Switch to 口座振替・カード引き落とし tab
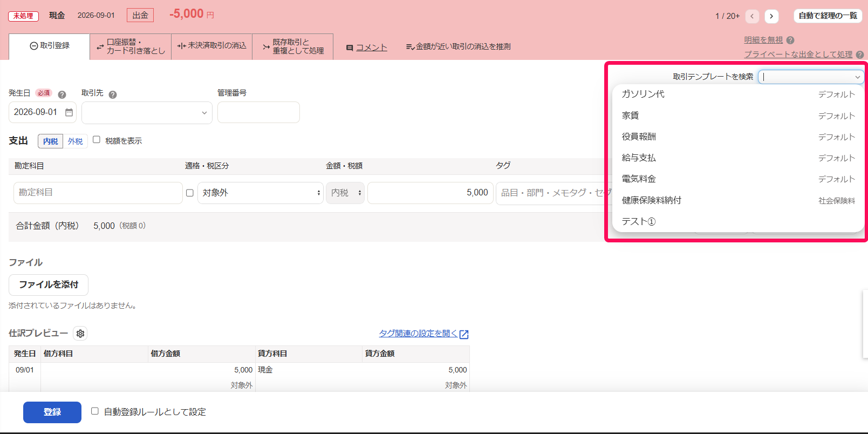Image resolution: width=868 pixels, height=434 pixels. 131,46
